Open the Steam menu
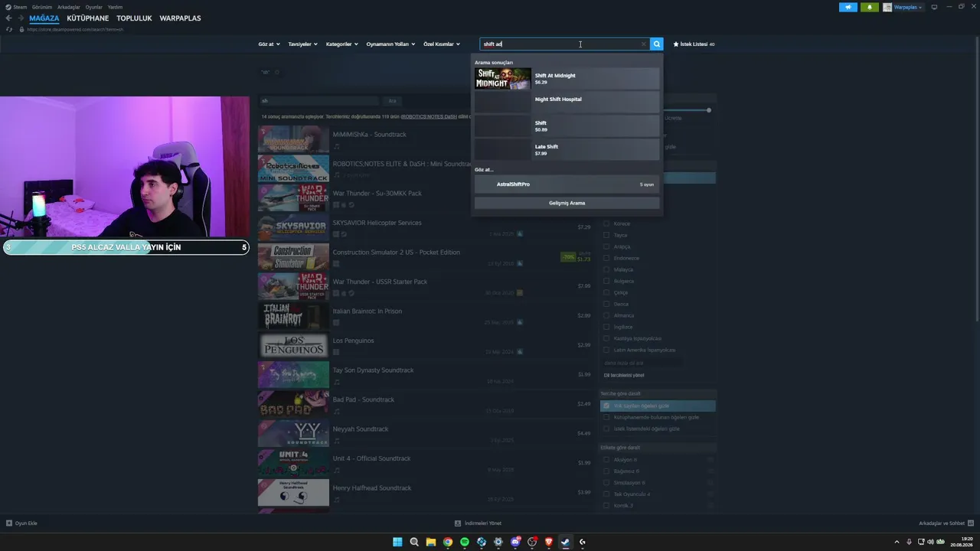 (x=20, y=7)
